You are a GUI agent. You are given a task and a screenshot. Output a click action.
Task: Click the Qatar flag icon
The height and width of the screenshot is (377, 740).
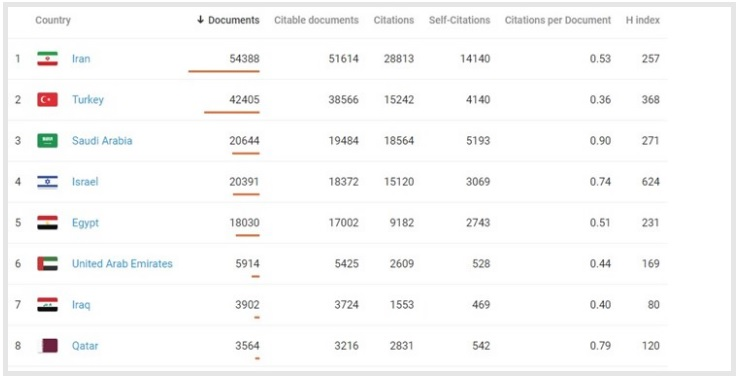pos(47,346)
